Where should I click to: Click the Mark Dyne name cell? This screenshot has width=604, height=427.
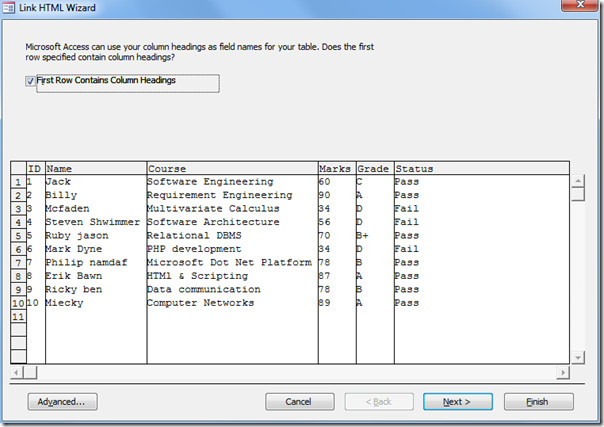pyautogui.click(x=96, y=249)
